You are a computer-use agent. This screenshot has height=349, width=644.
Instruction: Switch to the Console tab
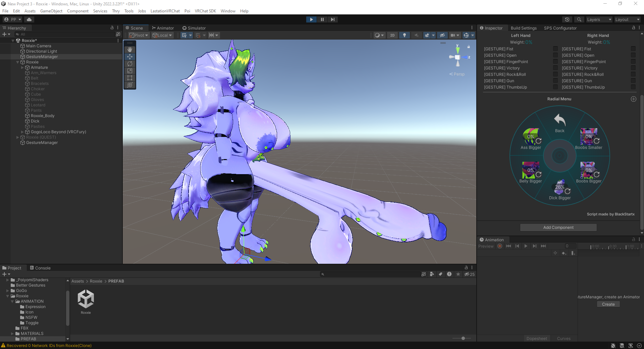40,268
